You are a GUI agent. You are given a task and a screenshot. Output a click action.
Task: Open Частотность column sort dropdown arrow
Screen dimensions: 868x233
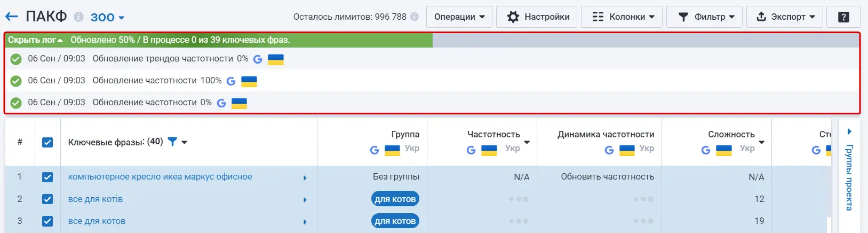click(x=527, y=143)
